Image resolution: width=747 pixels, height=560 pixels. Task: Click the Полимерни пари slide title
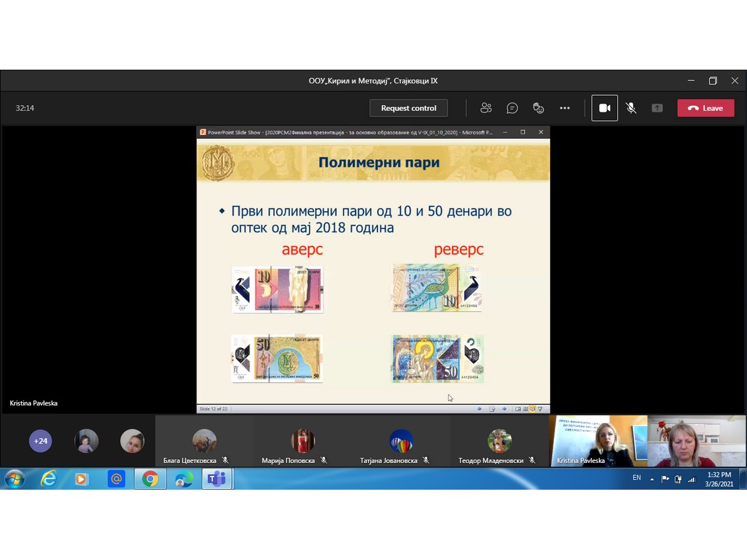(x=379, y=163)
